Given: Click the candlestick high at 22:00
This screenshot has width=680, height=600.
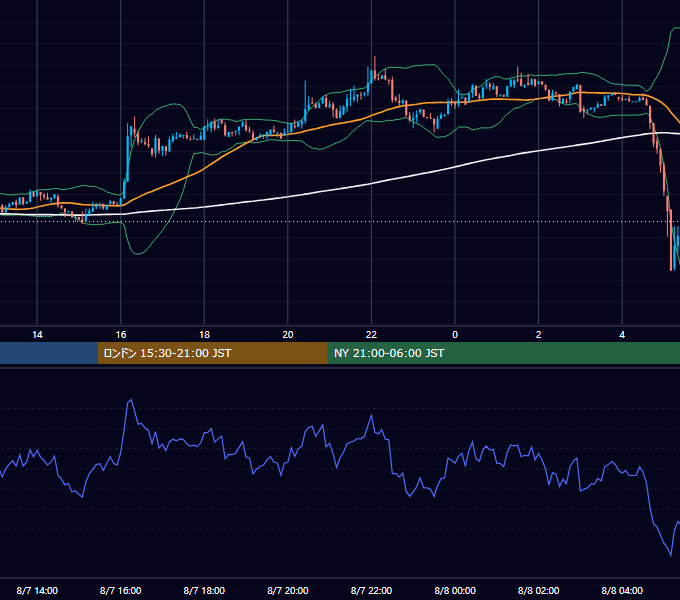Looking at the screenshot, I should (x=374, y=57).
